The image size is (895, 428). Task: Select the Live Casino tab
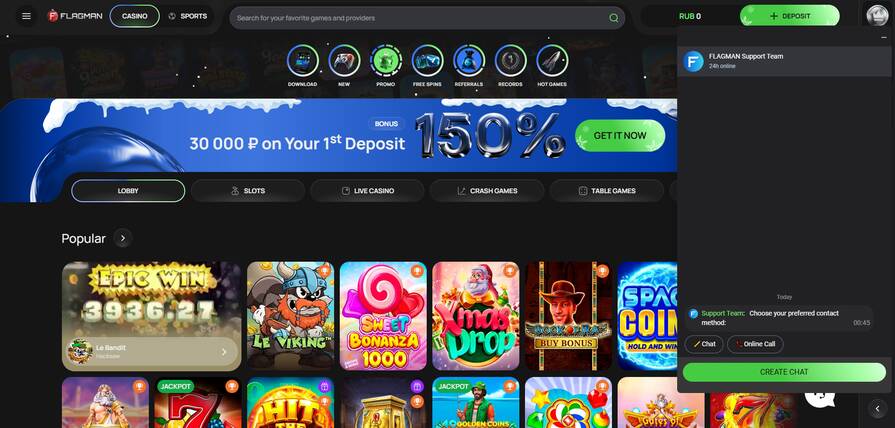(x=368, y=191)
